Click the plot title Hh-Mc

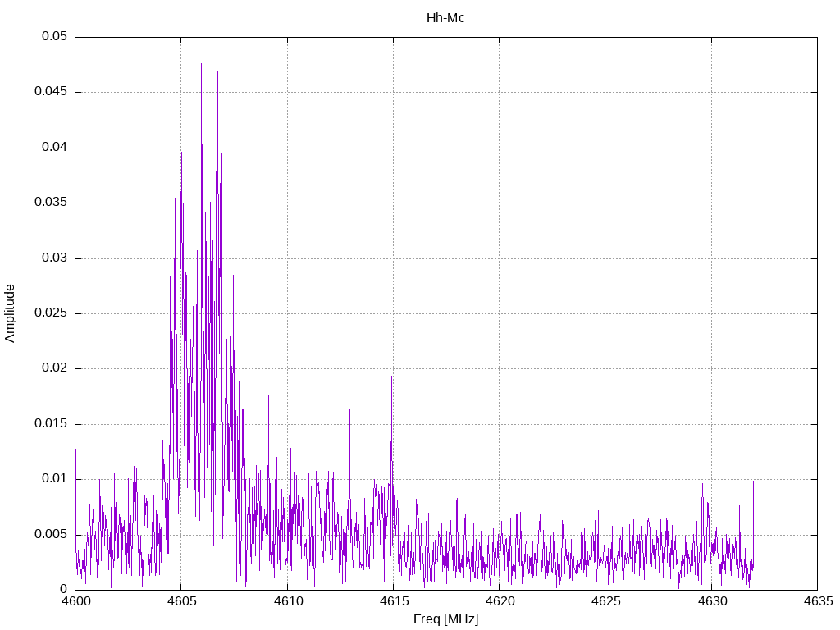tap(445, 17)
